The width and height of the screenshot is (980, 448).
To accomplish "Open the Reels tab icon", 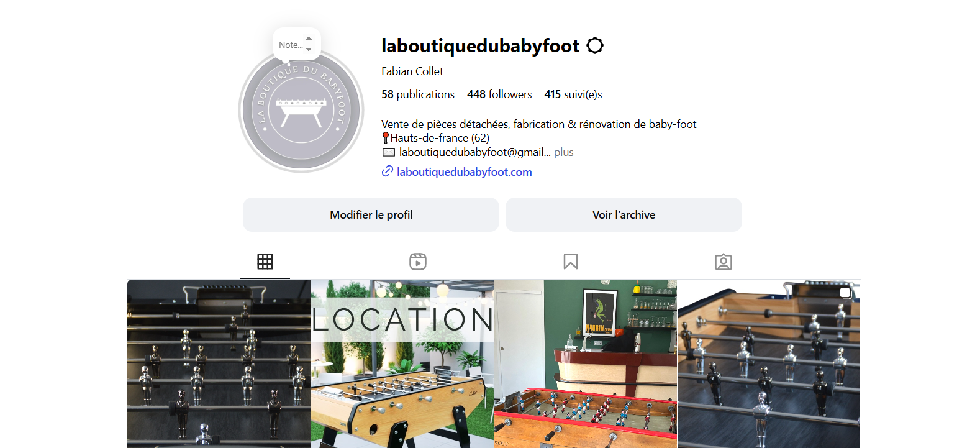I will 418,262.
